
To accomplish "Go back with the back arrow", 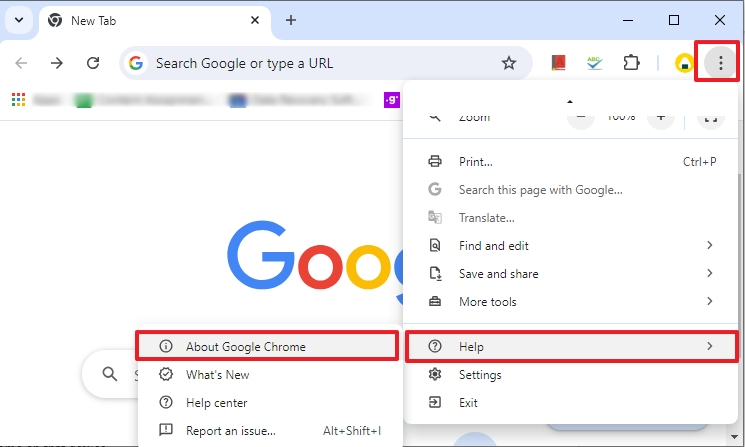I will (21, 63).
